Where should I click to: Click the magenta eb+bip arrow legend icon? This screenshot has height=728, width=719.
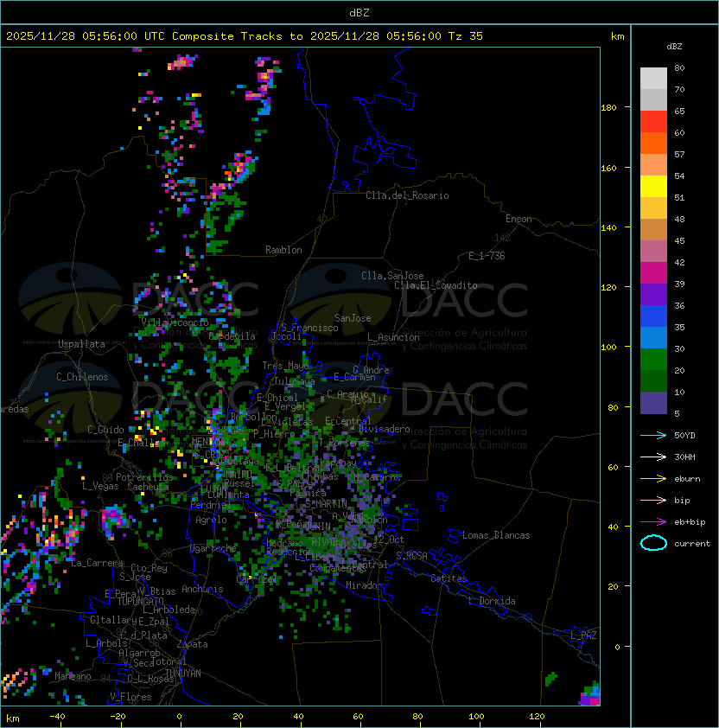(x=653, y=522)
